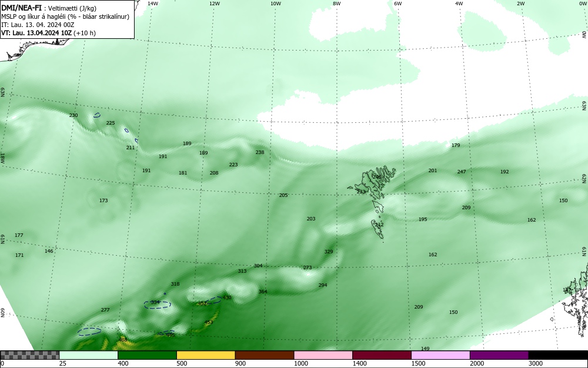This screenshot has height=368, width=588.
Task: Select the light pink 1000–1400 legend swatch
Action: 323,355
